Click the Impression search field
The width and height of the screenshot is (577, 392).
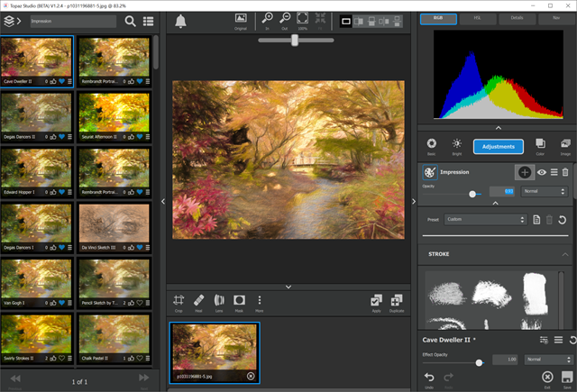(73, 22)
